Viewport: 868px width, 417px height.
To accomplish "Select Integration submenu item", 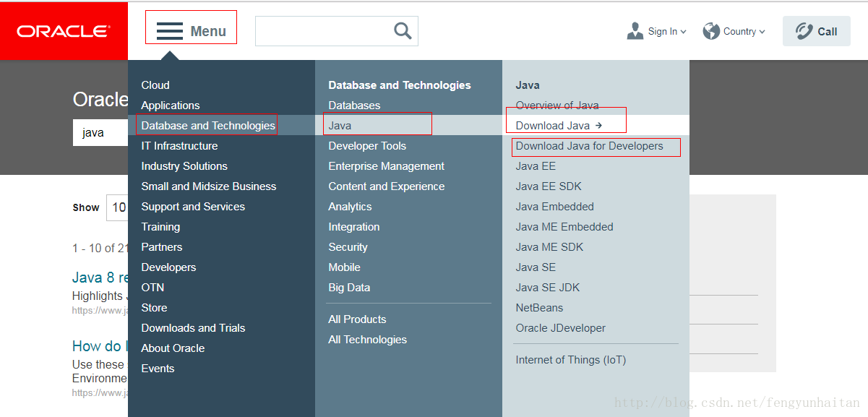I will click(354, 227).
